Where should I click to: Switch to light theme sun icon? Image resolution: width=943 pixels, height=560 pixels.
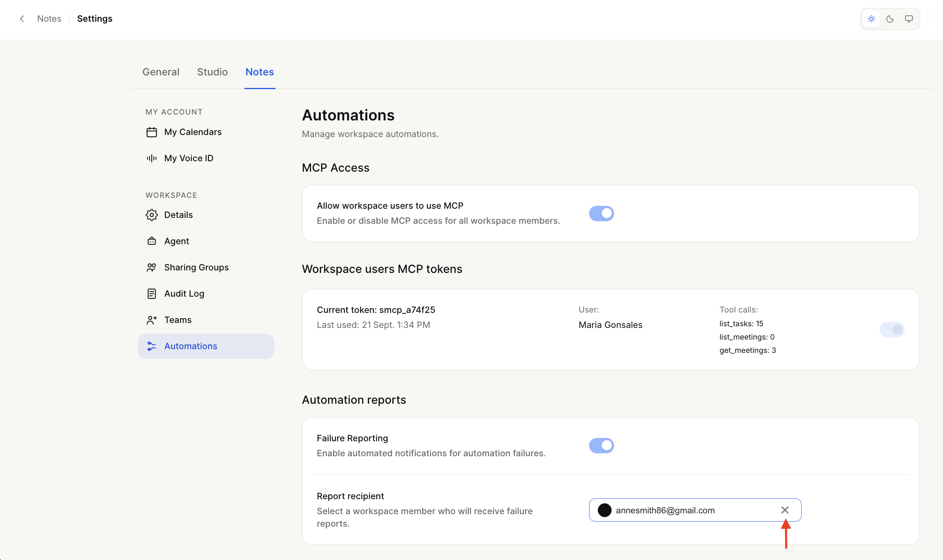tap(871, 19)
